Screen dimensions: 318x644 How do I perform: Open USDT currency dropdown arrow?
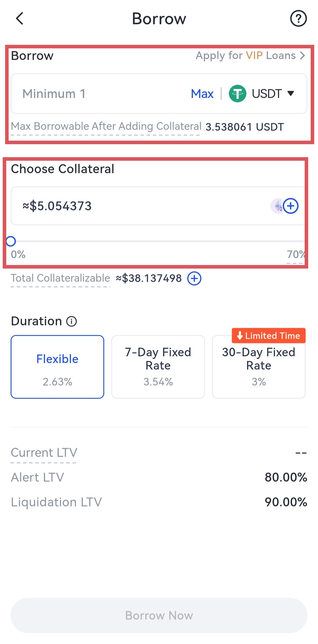click(291, 94)
